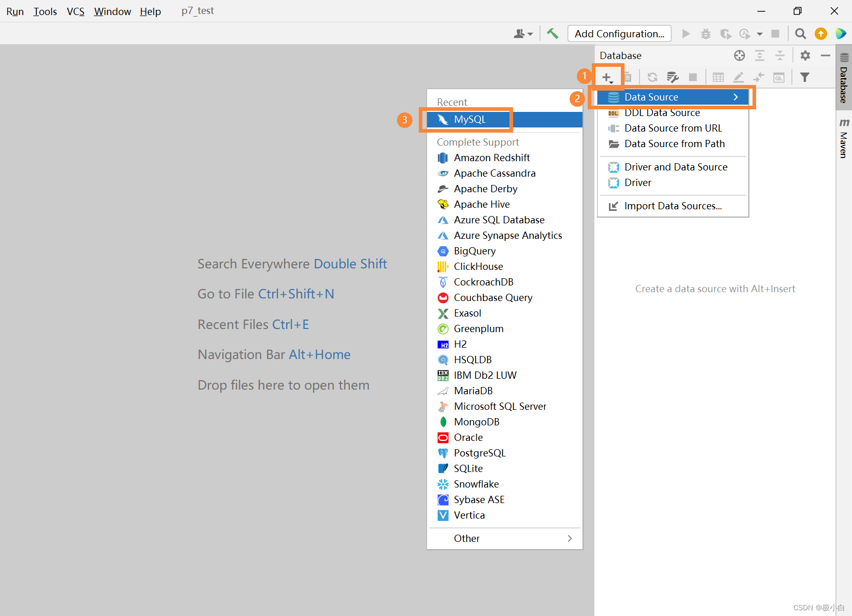Select Microsoft SQL Server entry
The height and width of the screenshot is (616, 852).
pos(505,406)
